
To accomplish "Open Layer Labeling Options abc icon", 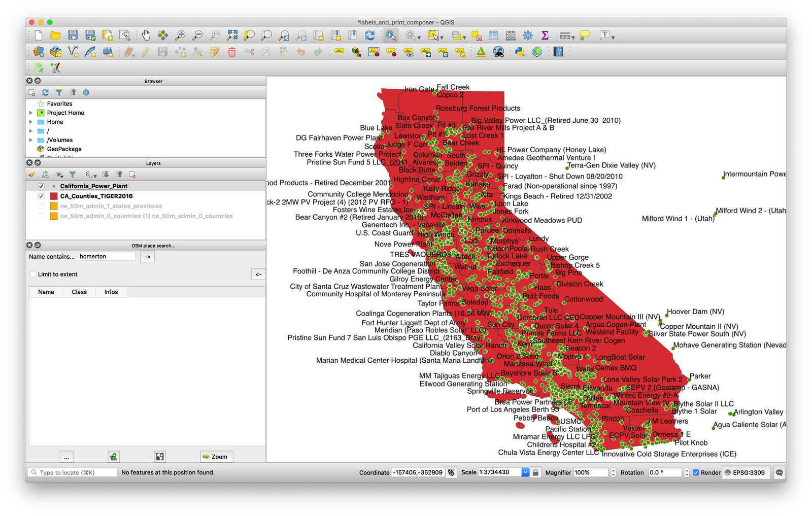I will (x=339, y=51).
